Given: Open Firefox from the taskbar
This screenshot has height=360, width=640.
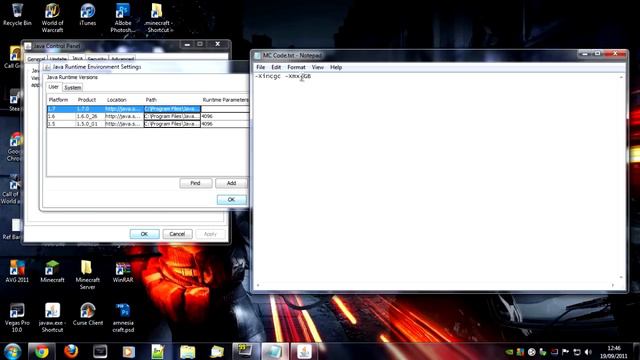Looking at the screenshot, I should [71, 351].
